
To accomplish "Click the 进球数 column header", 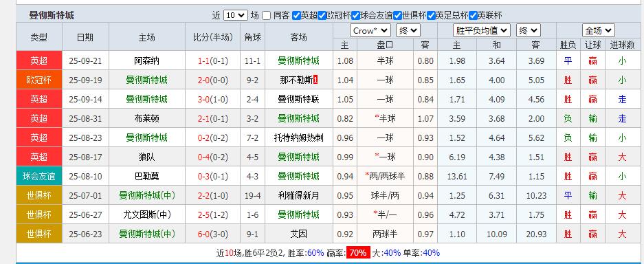I will [x=622, y=44].
